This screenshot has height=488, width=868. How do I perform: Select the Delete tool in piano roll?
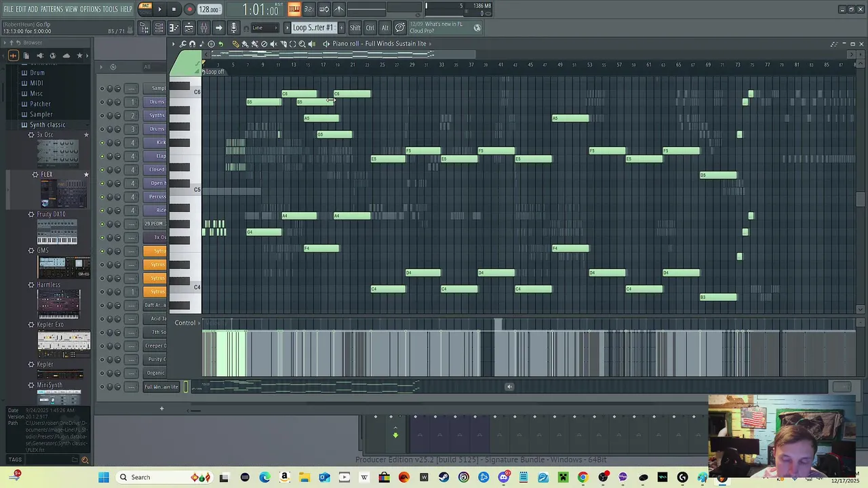(x=264, y=43)
